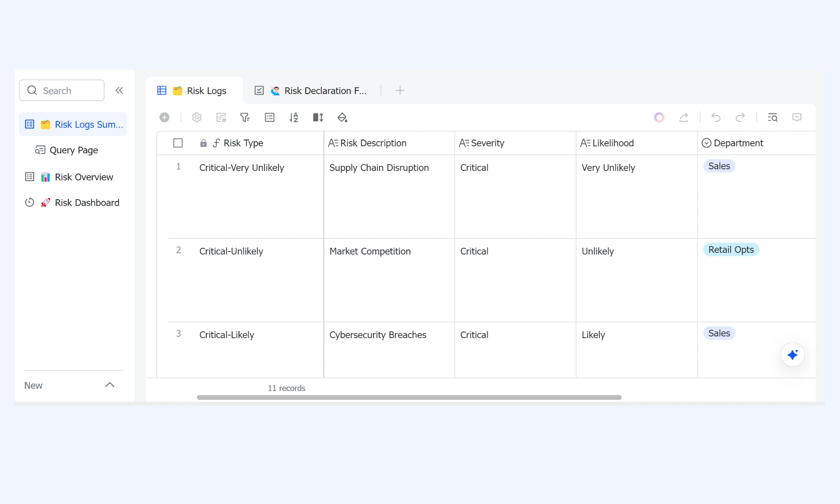Click the share arrow icon
840x504 pixels.
684,118
